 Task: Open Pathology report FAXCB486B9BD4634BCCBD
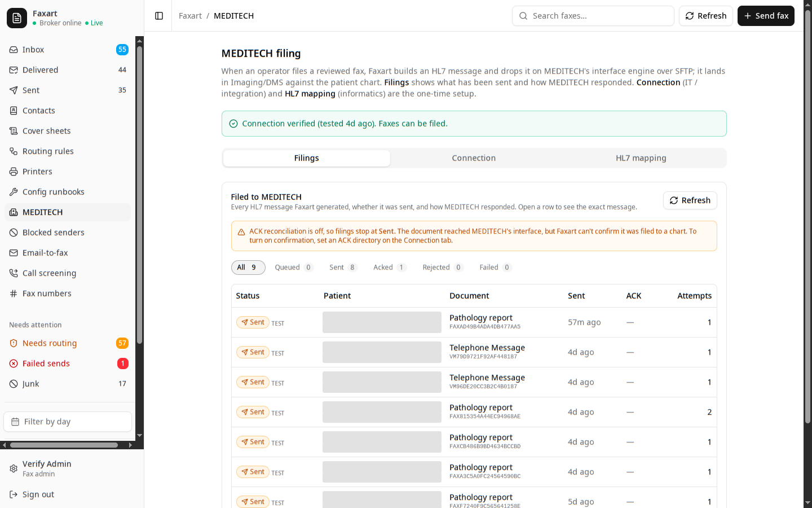(x=474, y=442)
